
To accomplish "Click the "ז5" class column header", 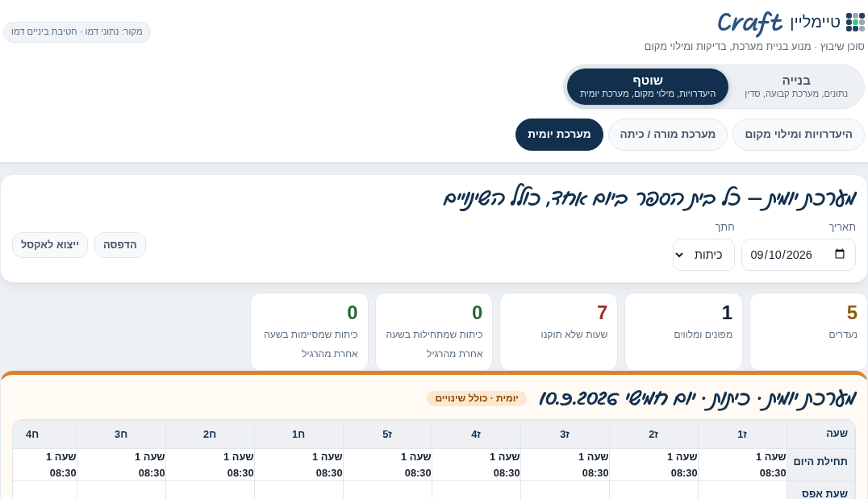I will [387, 435].
